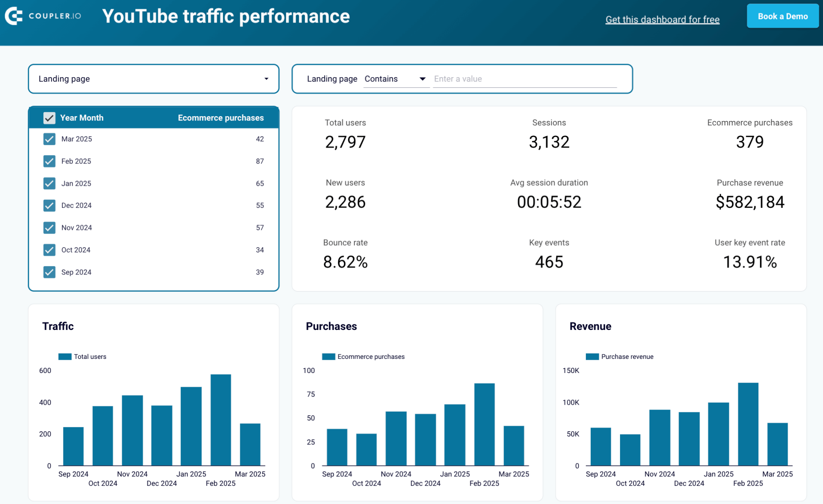This screenshot has height=504, width=823.
Task: Click the Total users legend swatch
Action: tap(65, 356)
